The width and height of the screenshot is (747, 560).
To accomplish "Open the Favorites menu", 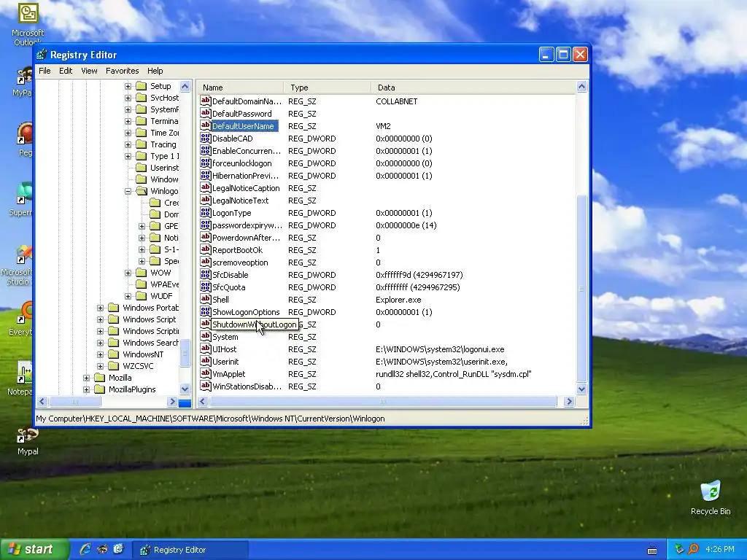I will pyautogui.click(x=123, y=71).
